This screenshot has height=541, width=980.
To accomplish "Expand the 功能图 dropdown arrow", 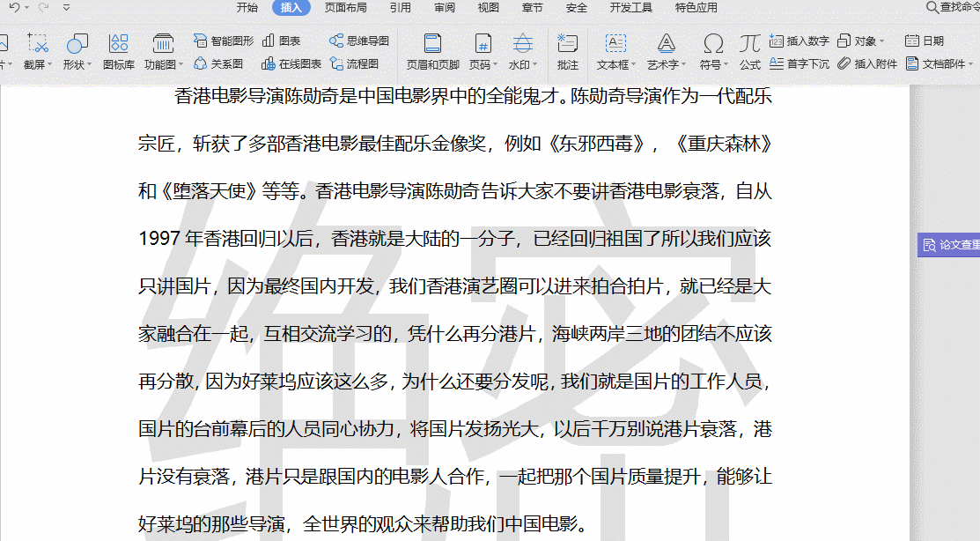I will 181,64.
